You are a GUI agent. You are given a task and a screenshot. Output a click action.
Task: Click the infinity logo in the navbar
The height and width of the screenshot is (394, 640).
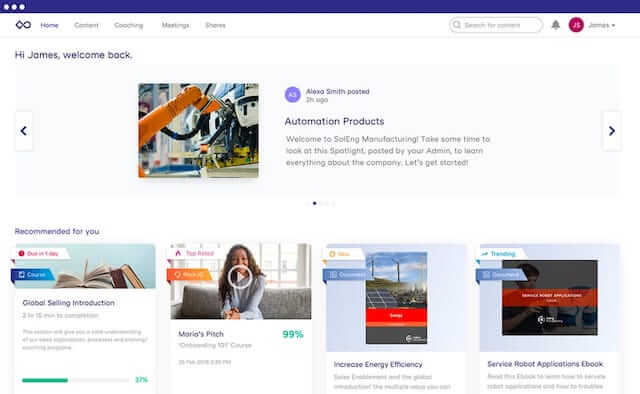point(23,25)
